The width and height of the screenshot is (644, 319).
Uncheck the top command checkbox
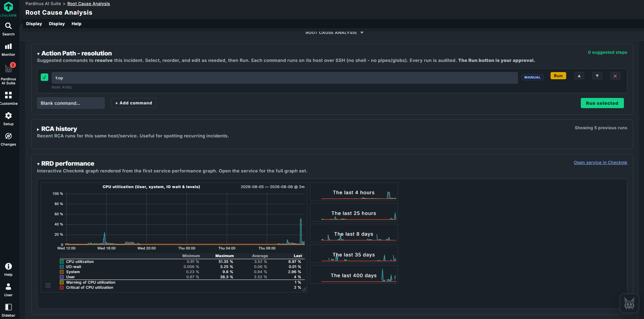45,77
